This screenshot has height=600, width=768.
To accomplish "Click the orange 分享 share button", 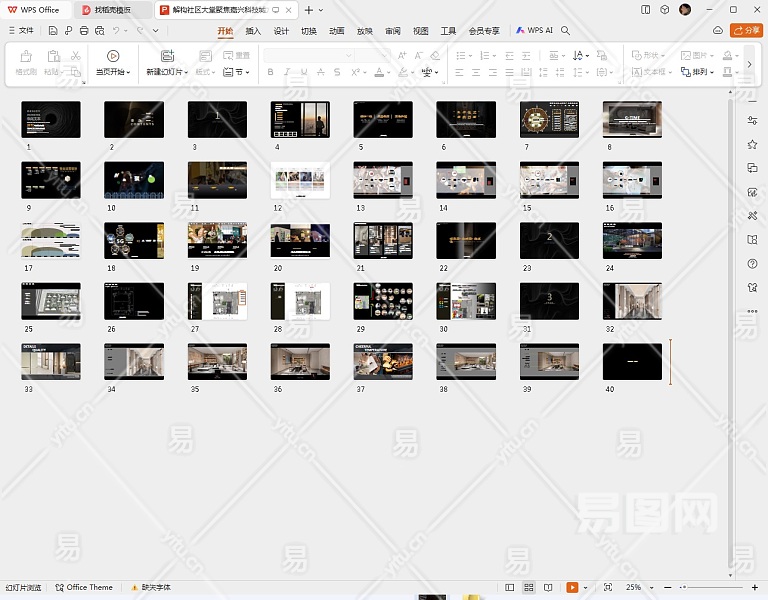I will pos(746,31).
